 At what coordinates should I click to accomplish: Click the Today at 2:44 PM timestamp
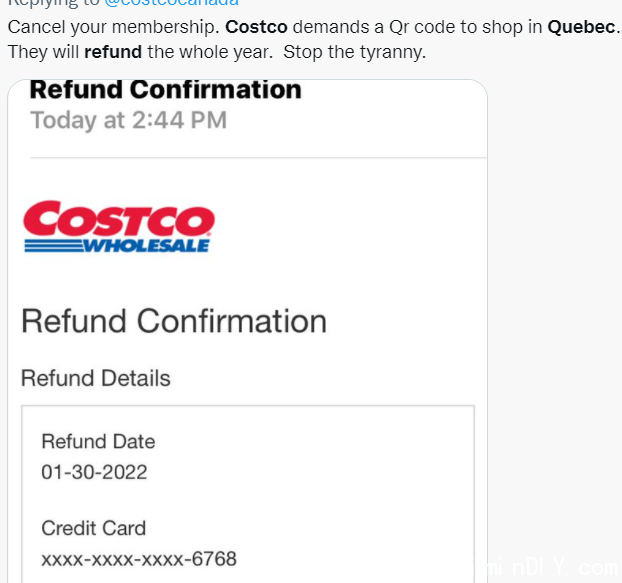coord(129,120)
